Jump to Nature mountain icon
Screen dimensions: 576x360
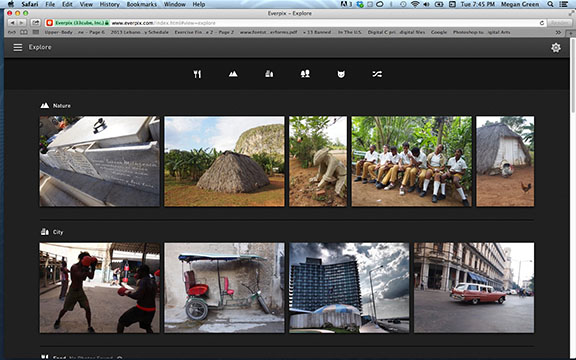pos(233,74)
